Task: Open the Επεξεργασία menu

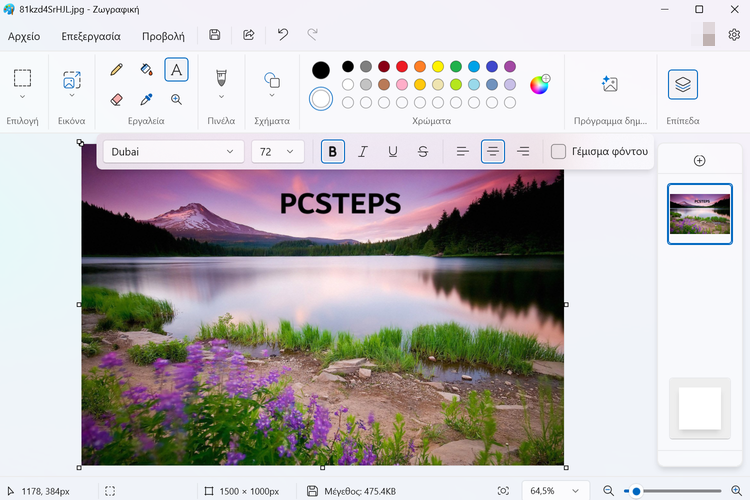Action: (91, 36)
